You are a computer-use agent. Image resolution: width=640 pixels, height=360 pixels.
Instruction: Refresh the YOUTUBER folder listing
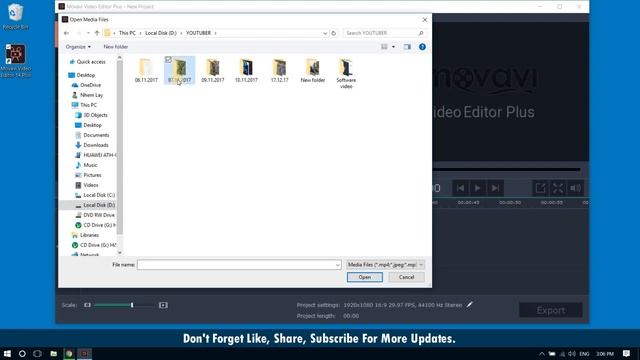coord(333,33)
